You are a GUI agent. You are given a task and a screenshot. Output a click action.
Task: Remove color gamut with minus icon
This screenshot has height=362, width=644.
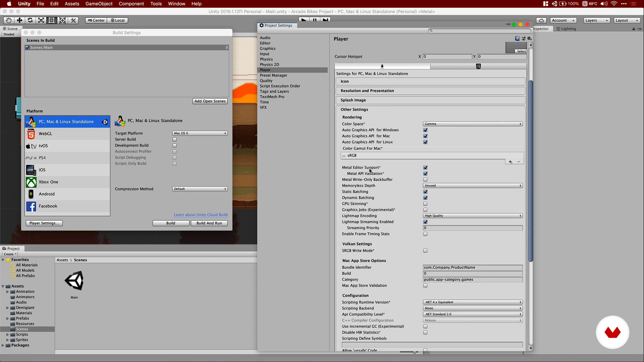point(519,162)
